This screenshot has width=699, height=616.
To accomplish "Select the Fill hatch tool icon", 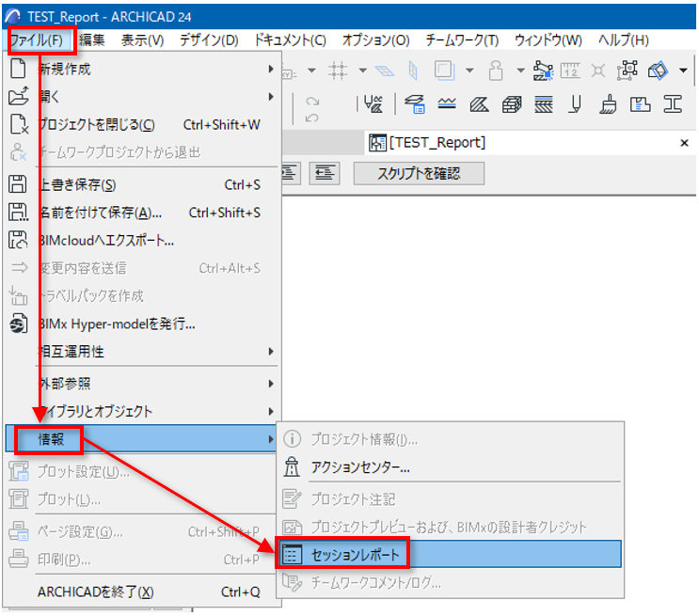I will coord(479,105).
